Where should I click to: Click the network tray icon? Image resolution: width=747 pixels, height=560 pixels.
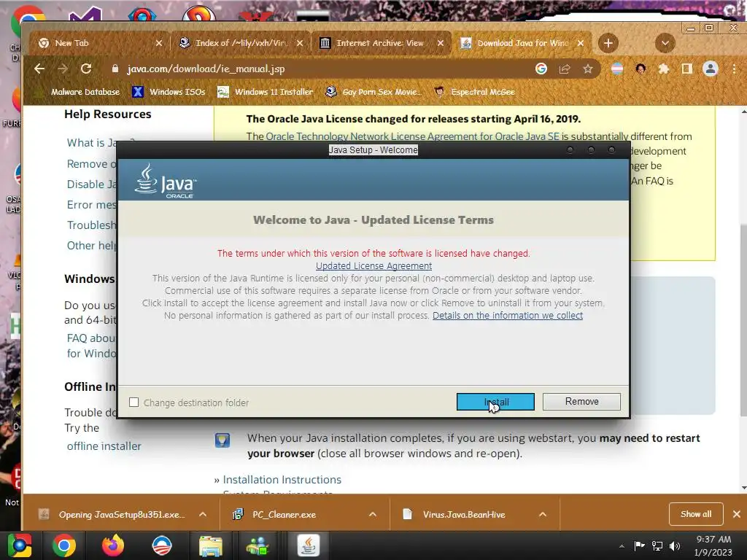coord(657,545)
